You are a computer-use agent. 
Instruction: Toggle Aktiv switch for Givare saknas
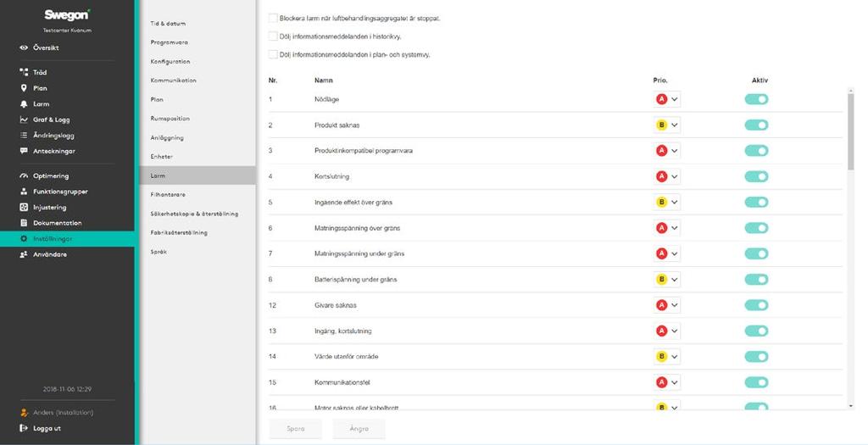coord(756,305)
